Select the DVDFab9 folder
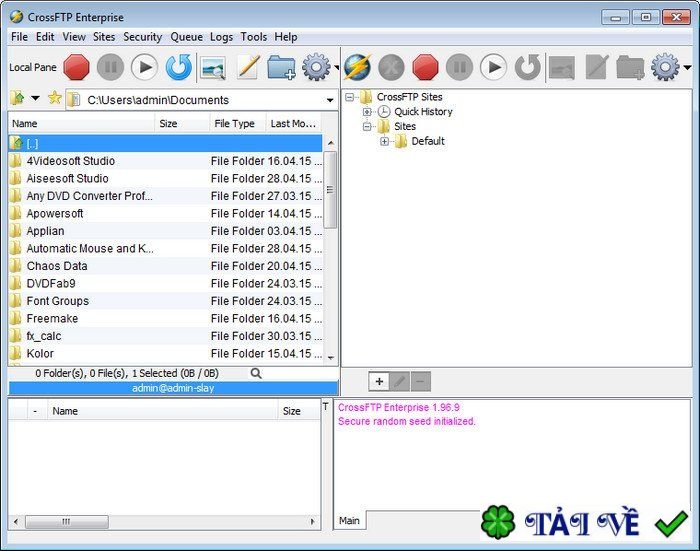The width and height of the screenshot is (700, 551). click(165, 284)
